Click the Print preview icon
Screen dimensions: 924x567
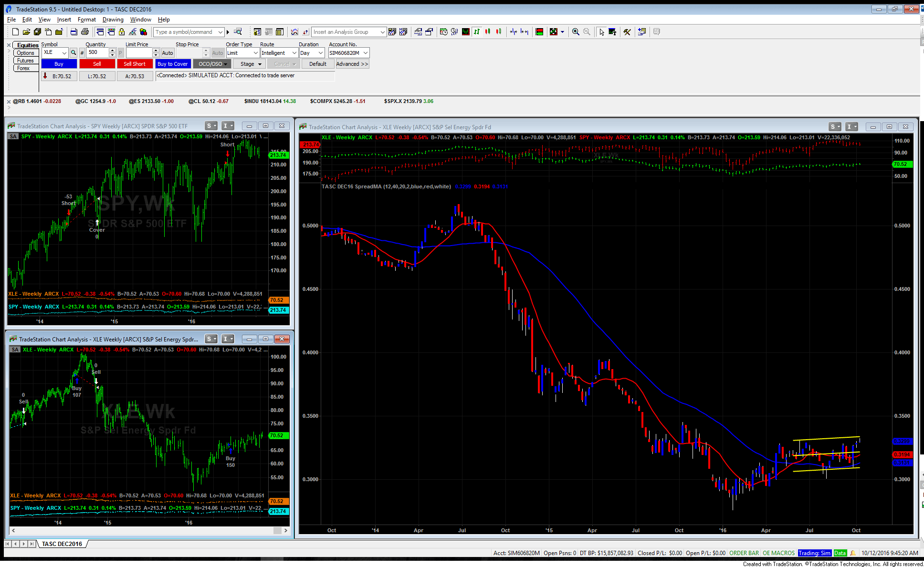tap(74, 32)
